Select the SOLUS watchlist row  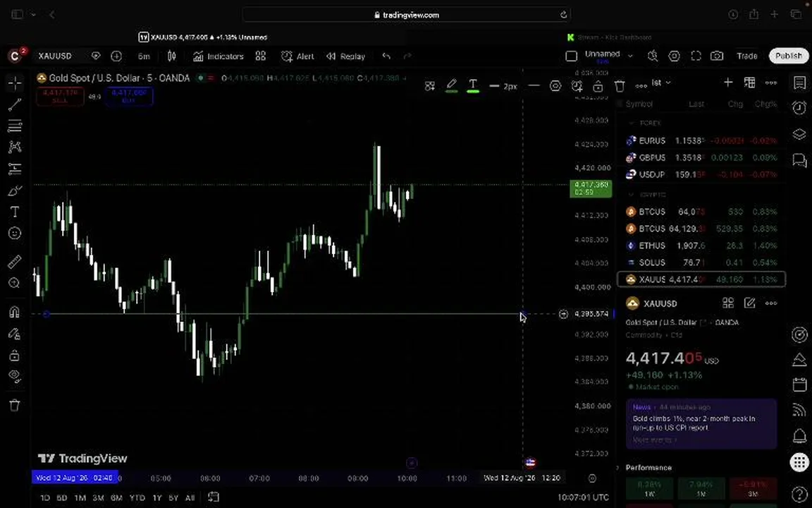(x=701, y=262)
